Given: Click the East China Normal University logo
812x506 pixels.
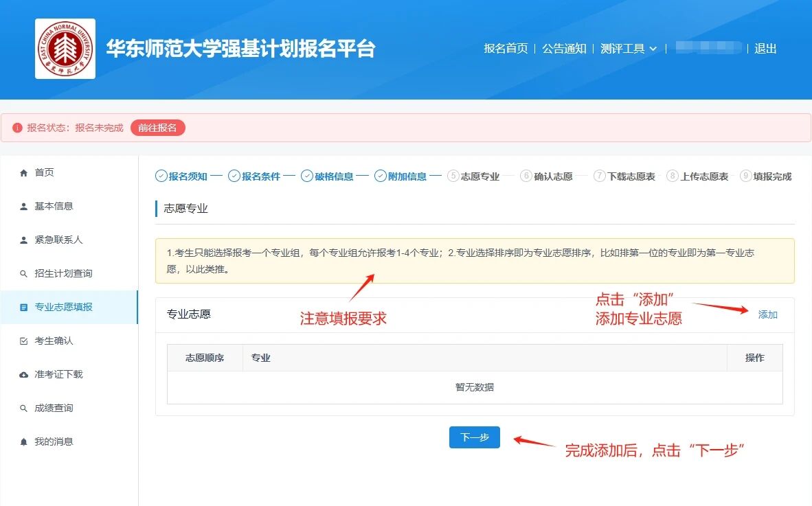Looking at the screenshot, I should (65, 49).
